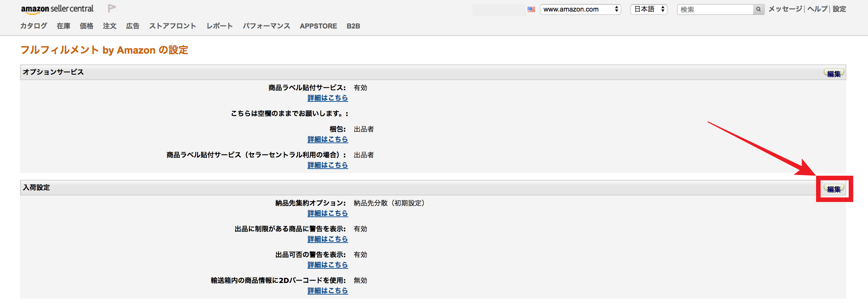Screen dimensions: 868x303
Task: Click the page title フルフィルメント by Amazon の設定
Action: [104, 50]
